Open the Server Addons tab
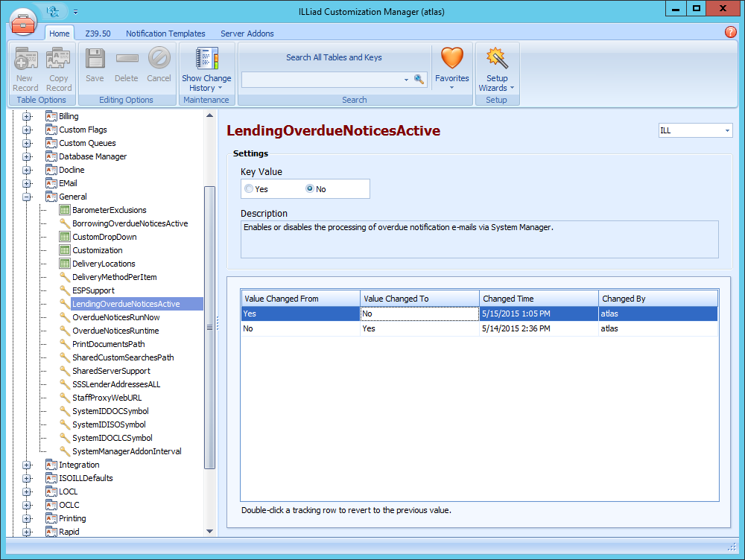 (247, 34)
